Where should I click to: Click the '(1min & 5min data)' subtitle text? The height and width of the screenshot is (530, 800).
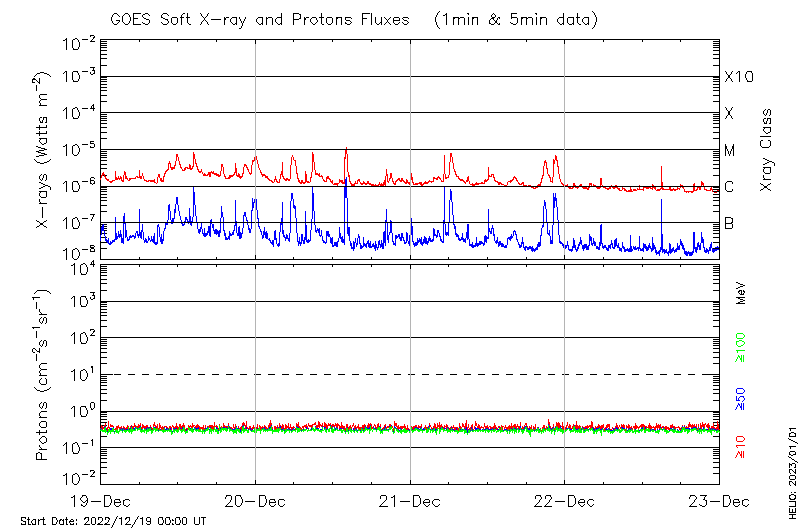pyautogui.click(x=516, y=18)
